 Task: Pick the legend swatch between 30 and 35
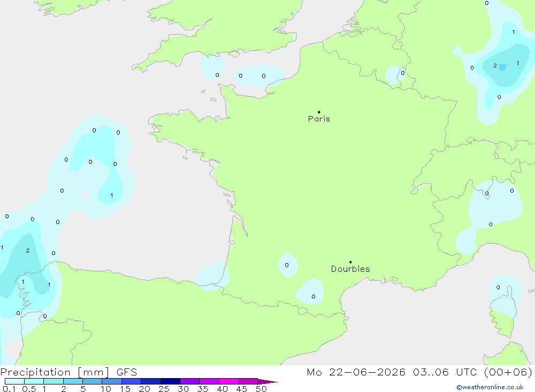(189, 381)
